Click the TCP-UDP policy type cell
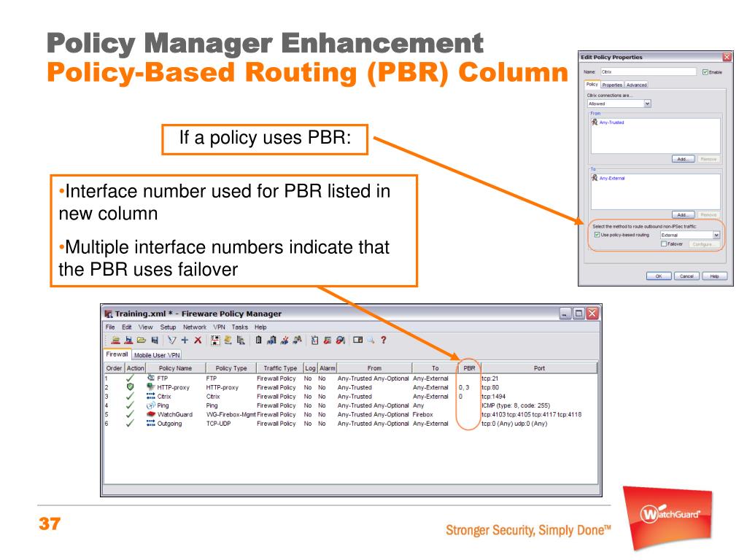 pos(219,424)
